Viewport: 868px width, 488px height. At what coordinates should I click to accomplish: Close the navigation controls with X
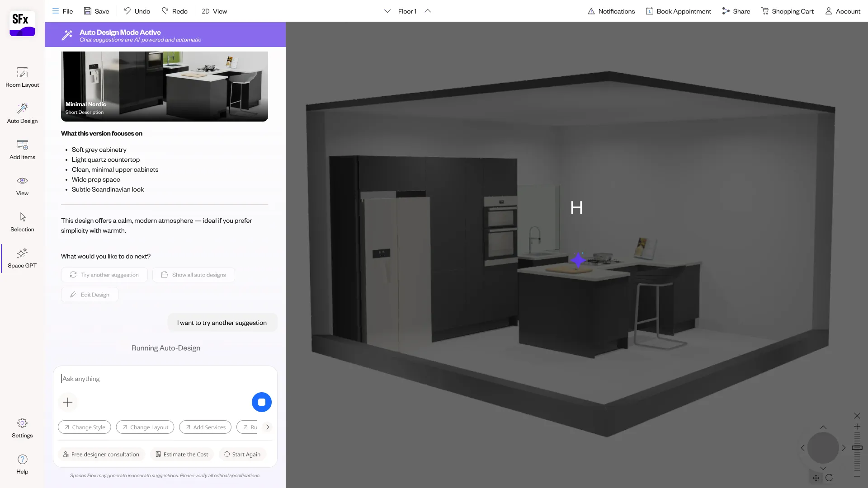(x=857, y=416)
